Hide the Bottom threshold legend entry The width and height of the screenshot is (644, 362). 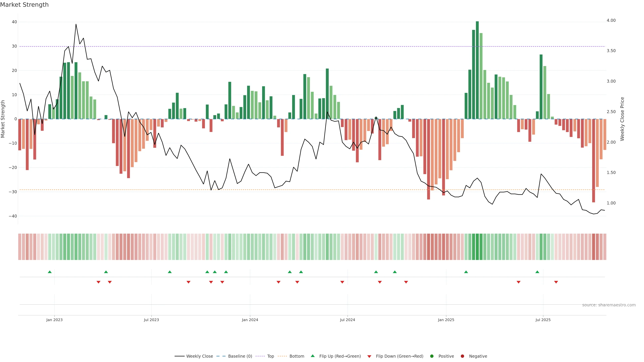click(x=297, y=356)
